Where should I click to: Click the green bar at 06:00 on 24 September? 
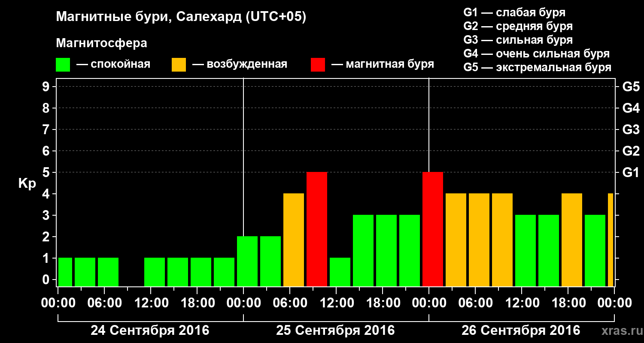pyautogui.click(x=108, y=272)
